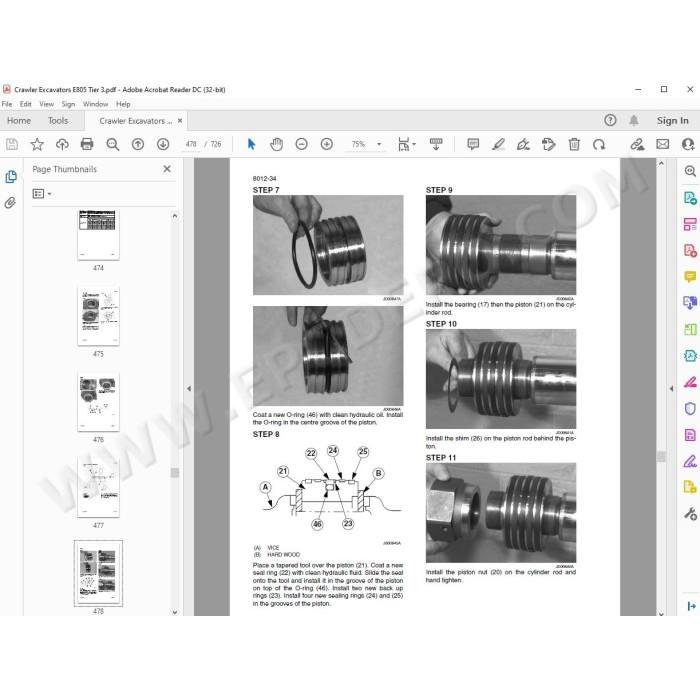Image resolution: width=700 pixels, height=700 pixels.
Task: Print the document
Action: point(87,144)
